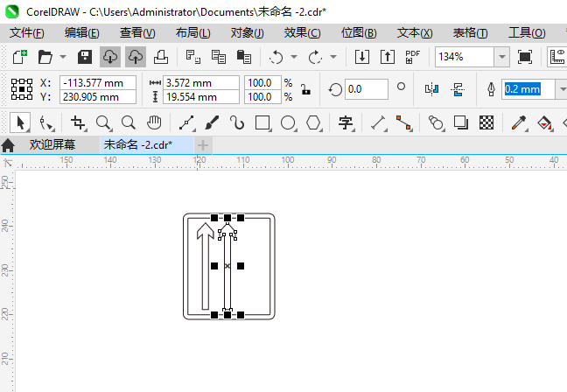
Task: Click the Cut icon
Action: [x=193, y=57]
